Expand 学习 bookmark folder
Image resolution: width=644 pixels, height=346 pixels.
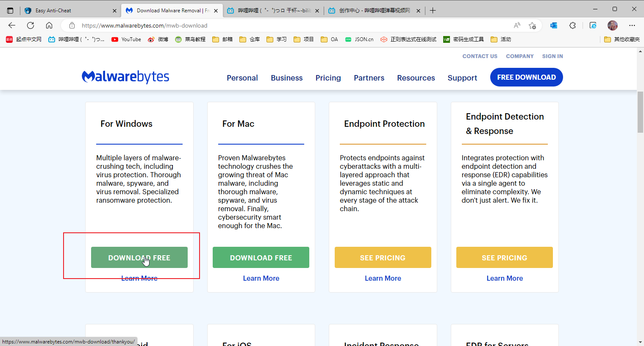tap(277, 39)
